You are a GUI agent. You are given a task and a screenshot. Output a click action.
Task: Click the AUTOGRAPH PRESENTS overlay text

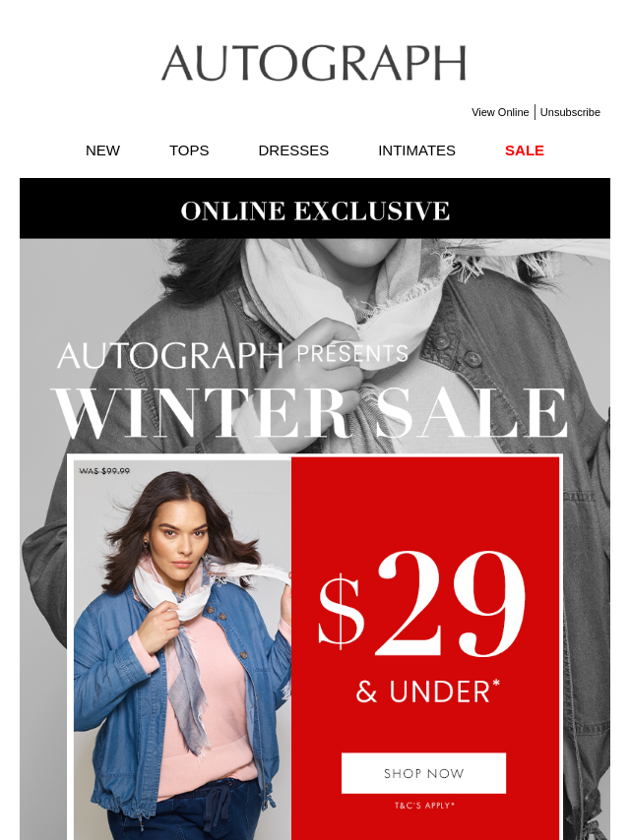pyautogui.click(x=232, y=355)
